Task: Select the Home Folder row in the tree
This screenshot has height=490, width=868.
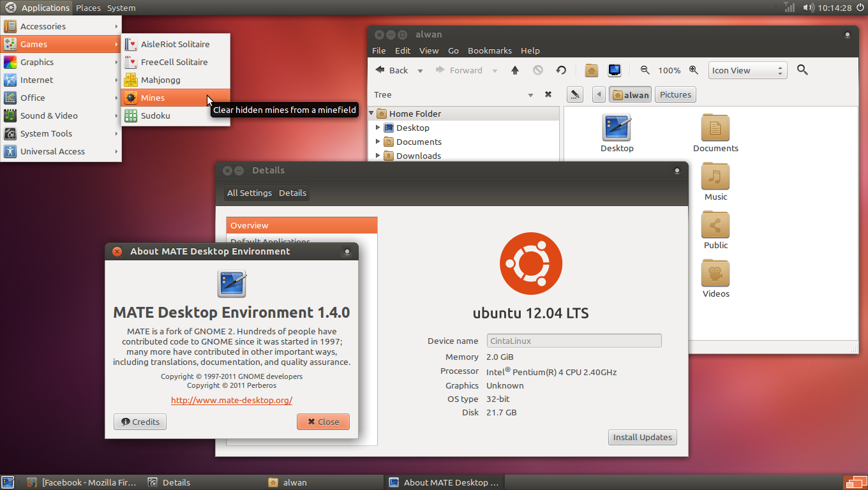Action: tap(464, 114)
